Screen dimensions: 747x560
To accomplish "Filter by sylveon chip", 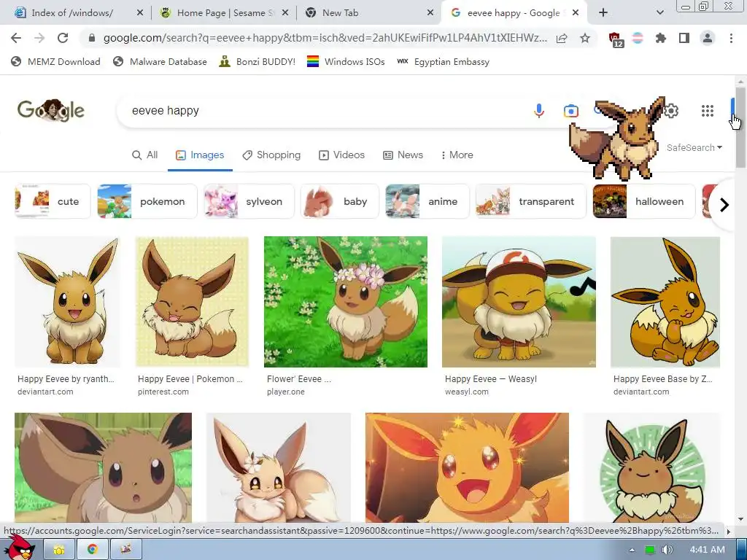I will [249, 201].
